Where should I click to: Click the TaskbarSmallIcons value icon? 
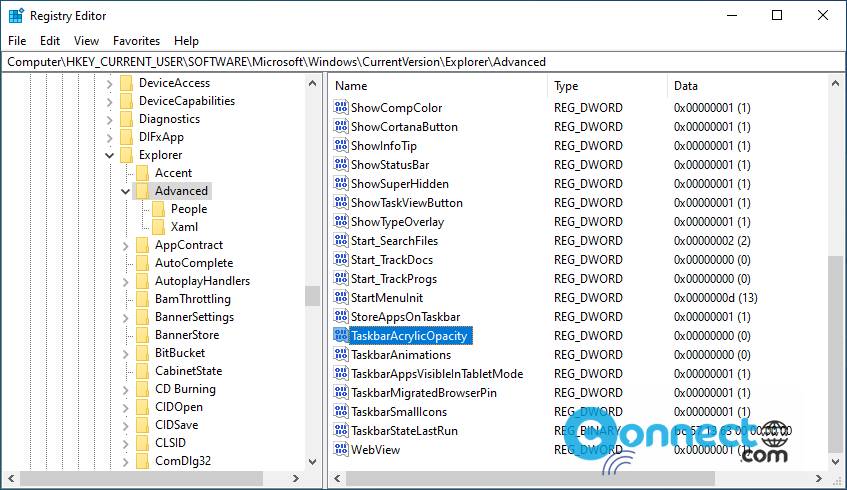click(341, 411)
